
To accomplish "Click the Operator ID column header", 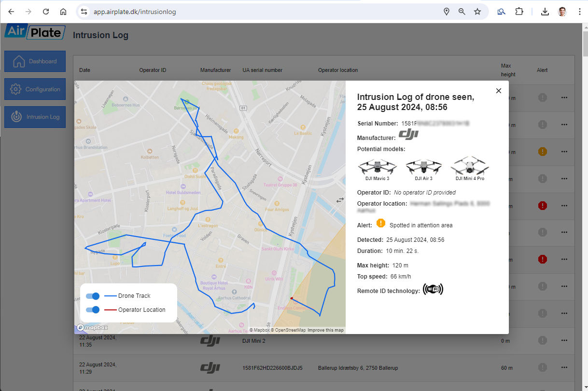I will 153,70.
